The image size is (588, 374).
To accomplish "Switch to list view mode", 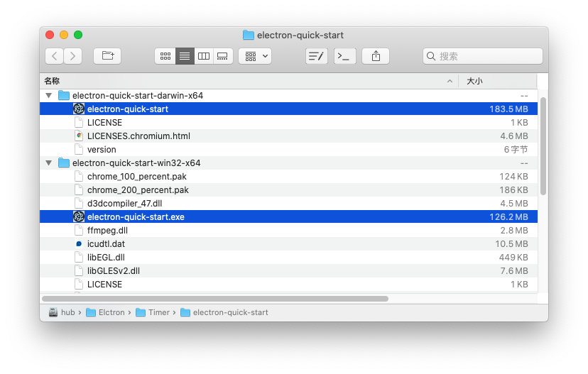I will pos(185,56).
